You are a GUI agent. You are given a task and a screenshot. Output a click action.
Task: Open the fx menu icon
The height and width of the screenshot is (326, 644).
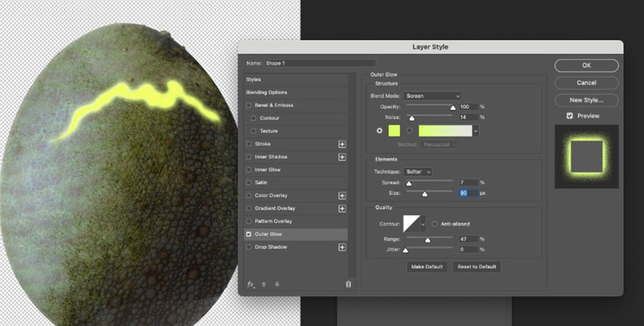point(250,284)
